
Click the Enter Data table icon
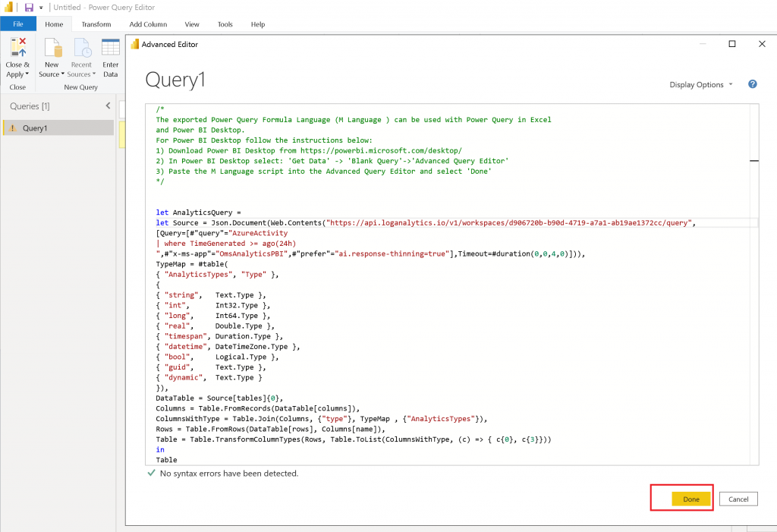click(111, 48)
